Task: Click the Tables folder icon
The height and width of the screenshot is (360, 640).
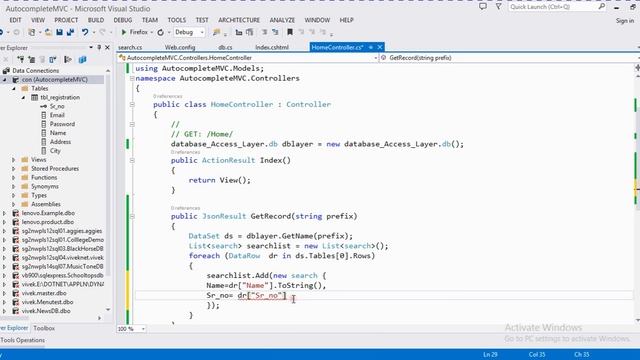Action: coord(25,88)
